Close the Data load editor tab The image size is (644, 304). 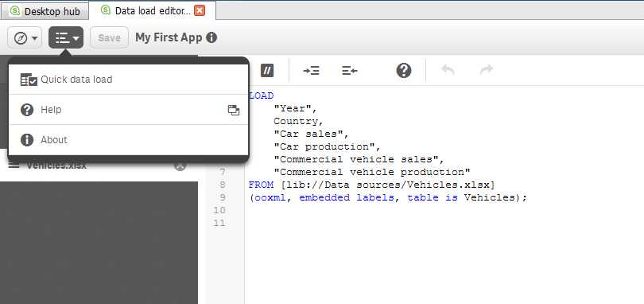point(200,10)
